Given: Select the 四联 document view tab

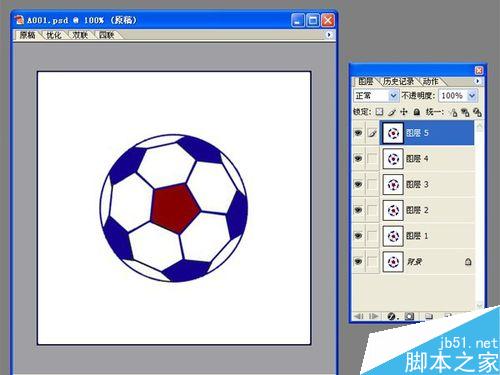Looking at the screenshot, I should tap(106, 35).
